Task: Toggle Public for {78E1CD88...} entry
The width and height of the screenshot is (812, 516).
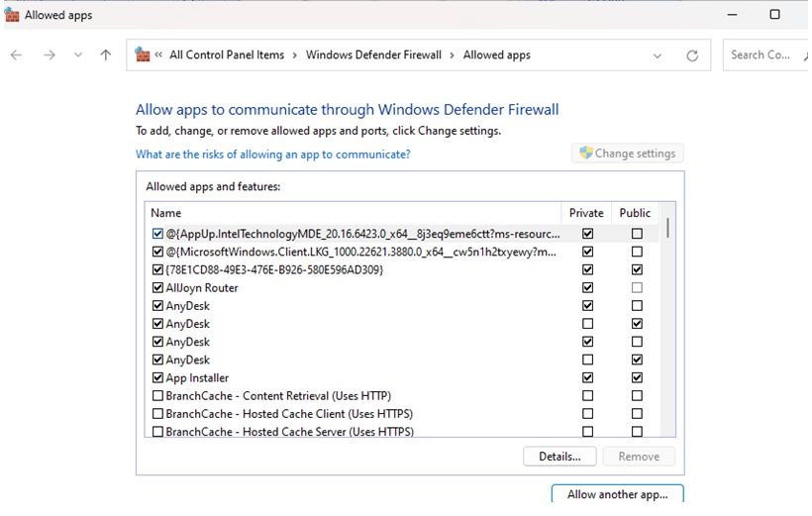Action: tap(637, 269)
